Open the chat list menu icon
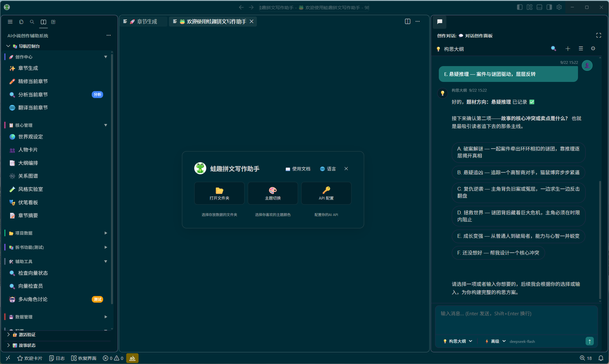This screenshot has width=609, height=364. [x=581, y=49]
